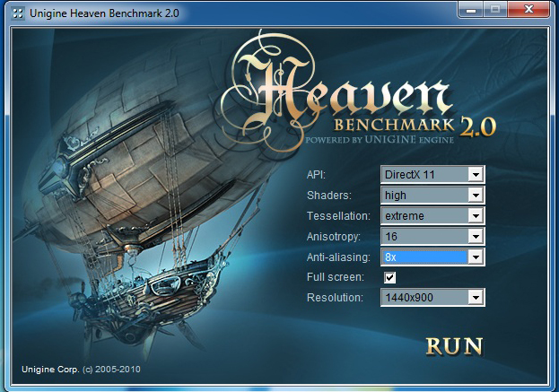Screen dimensions: 559x392
Task: Click the window title Unigine Heaven Benchmark 2.0
Action: [x=104, y=13]
